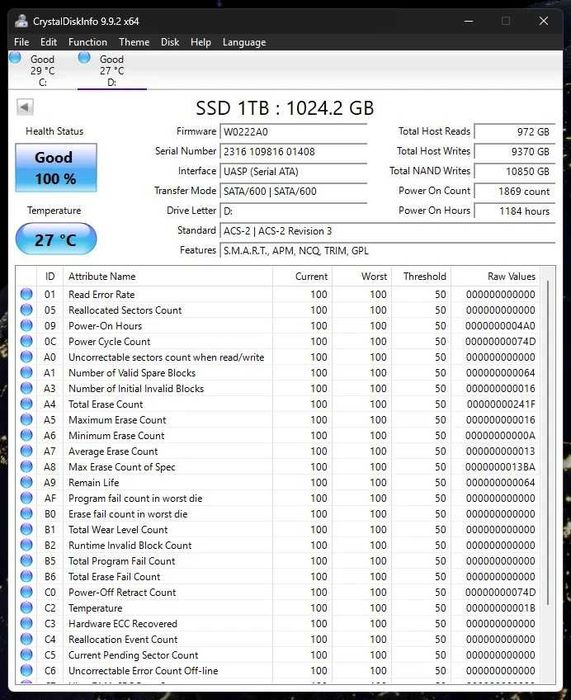Open the Help menu

[x=200, y=42]
